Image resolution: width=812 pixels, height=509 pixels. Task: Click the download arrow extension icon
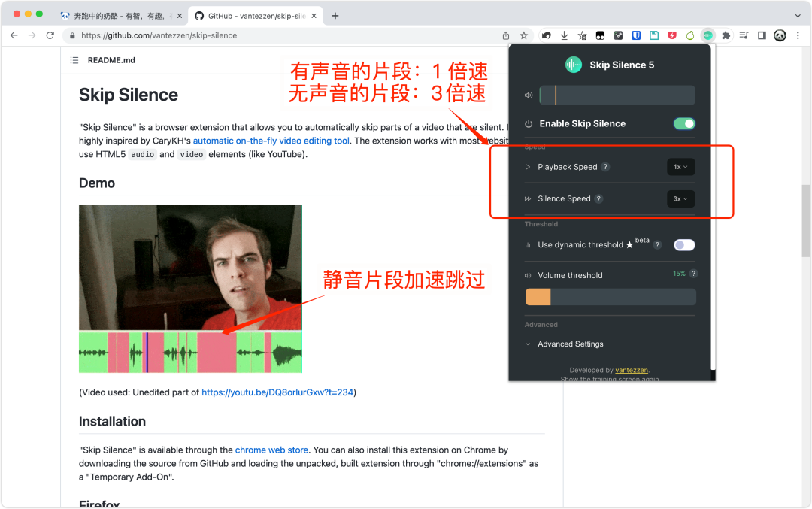pos(565,35)
